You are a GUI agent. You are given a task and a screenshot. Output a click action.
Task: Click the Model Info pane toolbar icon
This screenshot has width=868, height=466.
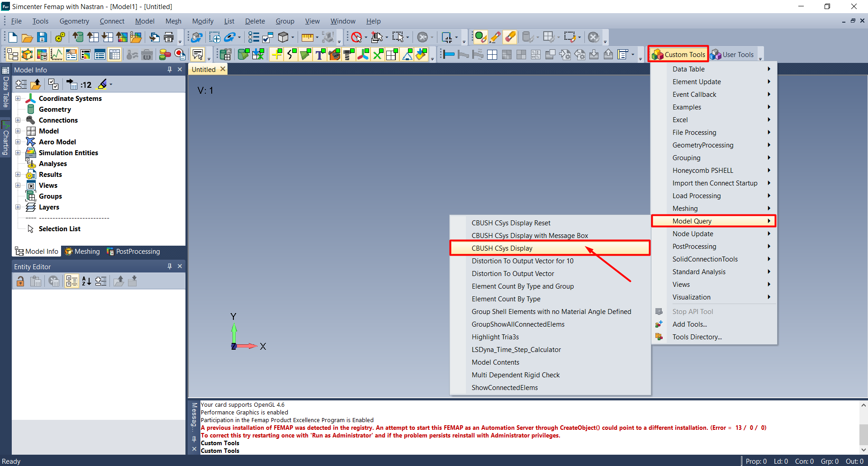(13, 55)
